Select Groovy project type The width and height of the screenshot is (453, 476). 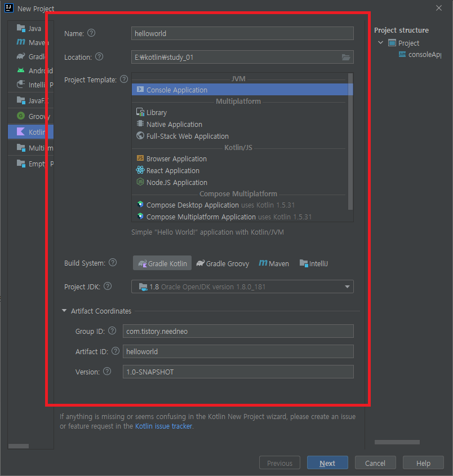(x=31, y=116)
